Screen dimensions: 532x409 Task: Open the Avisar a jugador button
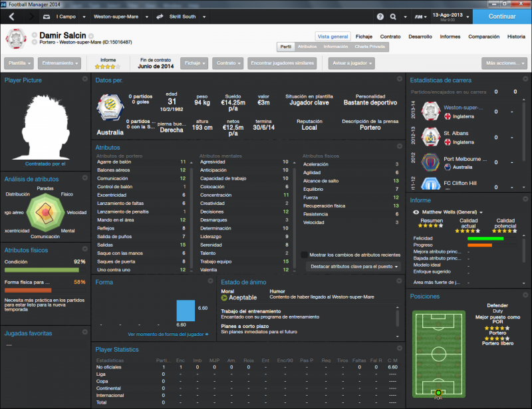click(352, 63)
